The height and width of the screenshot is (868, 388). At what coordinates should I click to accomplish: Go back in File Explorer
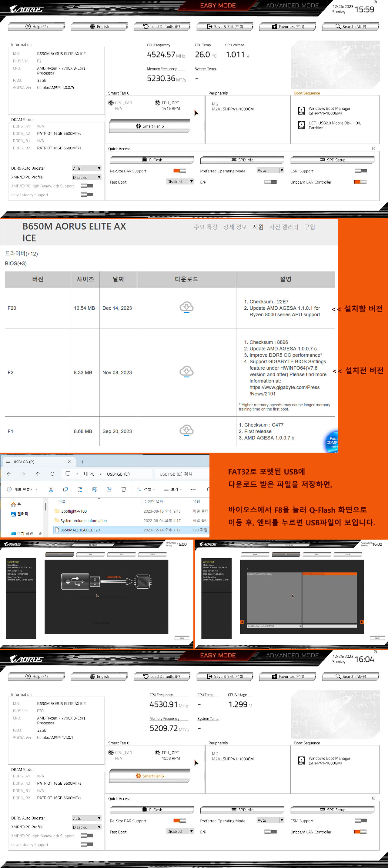(x=9, y=474)
